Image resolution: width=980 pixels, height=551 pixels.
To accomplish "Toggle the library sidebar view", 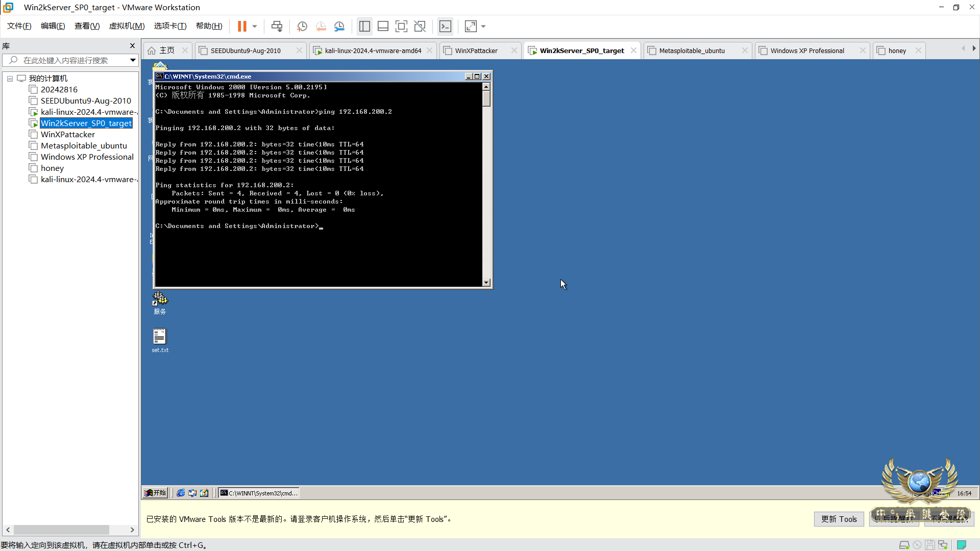I will point(364,27).
